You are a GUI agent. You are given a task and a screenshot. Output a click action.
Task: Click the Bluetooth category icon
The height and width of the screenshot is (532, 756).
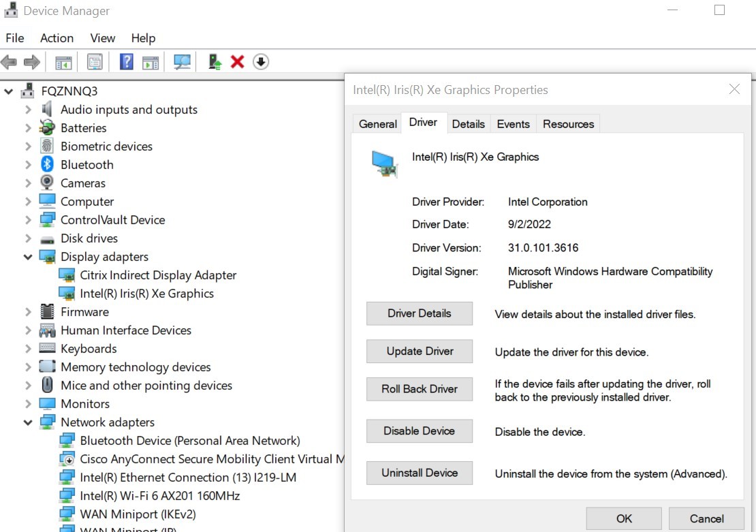pyautogui.click(x=47, y=164)
